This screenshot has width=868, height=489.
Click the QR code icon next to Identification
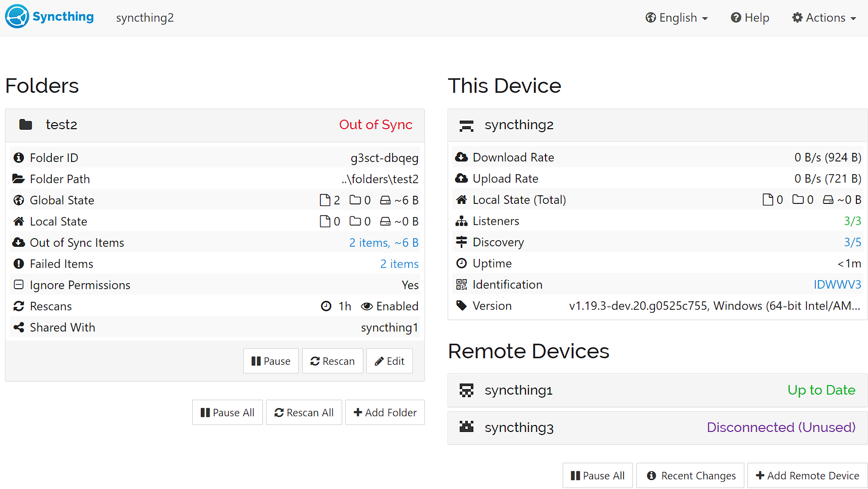point(462,284)
